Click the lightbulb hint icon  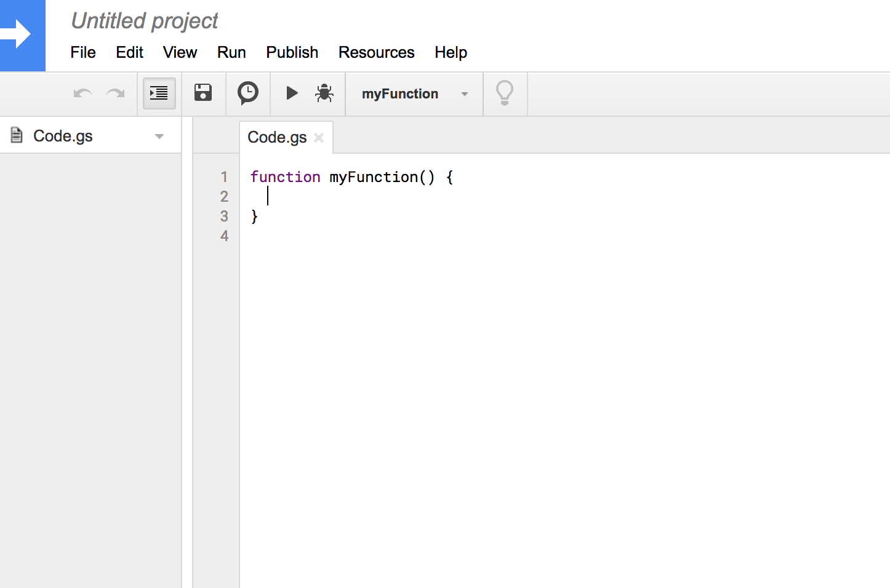[505, 93]
